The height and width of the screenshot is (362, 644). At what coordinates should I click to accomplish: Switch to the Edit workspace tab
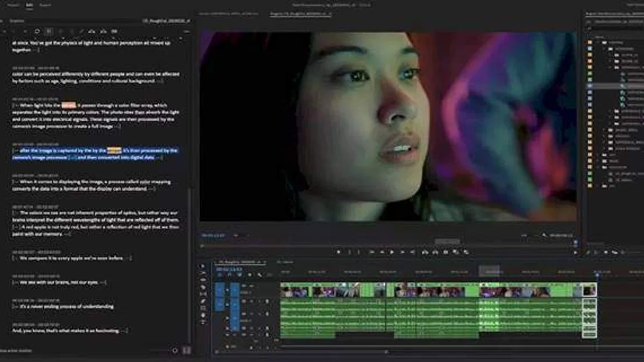[29, 5]
